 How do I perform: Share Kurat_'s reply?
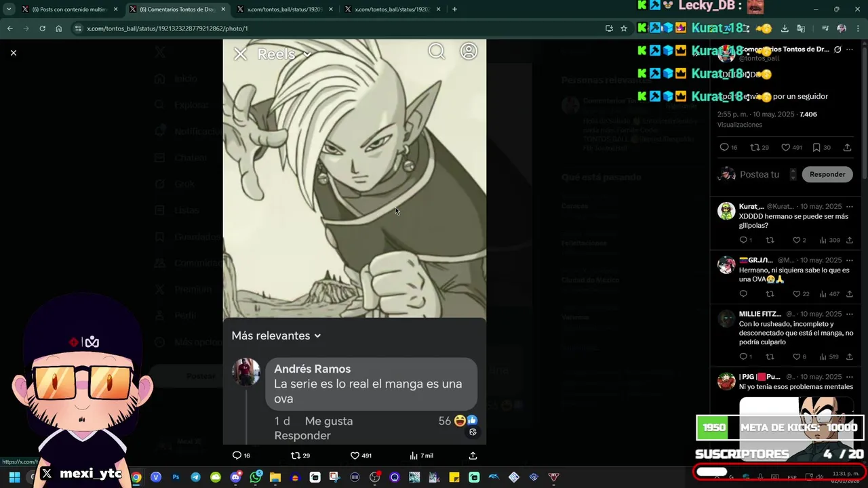tap(849, 240)
